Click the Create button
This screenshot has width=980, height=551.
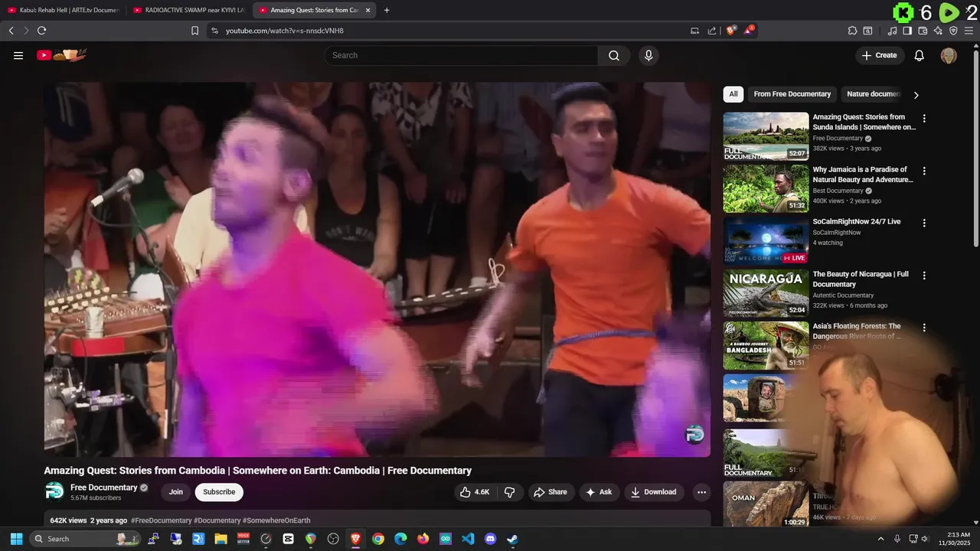point(880,55)
